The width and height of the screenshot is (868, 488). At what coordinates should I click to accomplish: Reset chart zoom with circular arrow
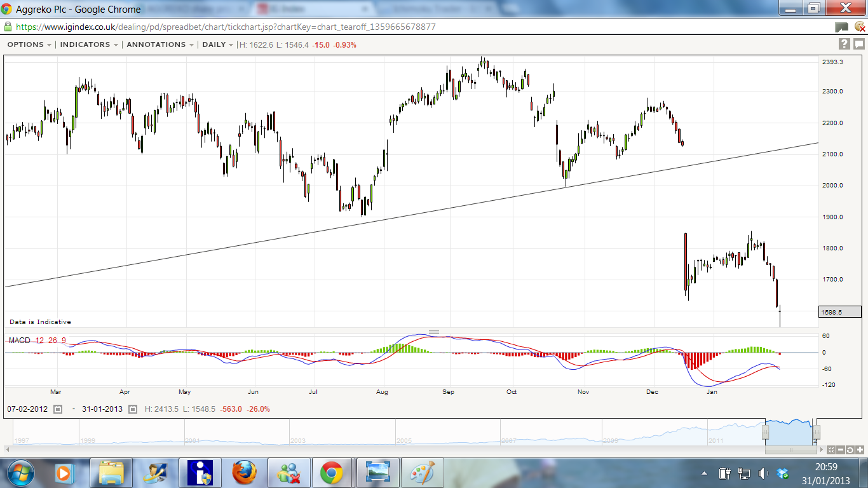[x=850, y=450]
